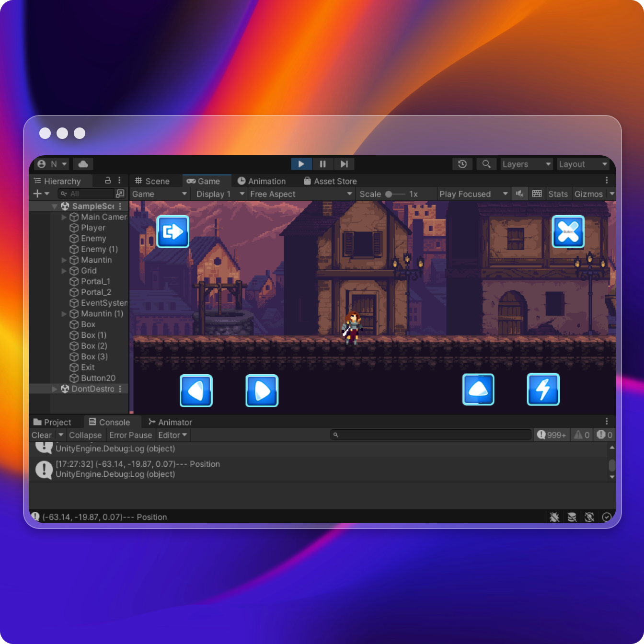The width and height of the screenshot is (644, 644).
Task: Toggle the Mute Audio icon
Action: tap(519, 194)
